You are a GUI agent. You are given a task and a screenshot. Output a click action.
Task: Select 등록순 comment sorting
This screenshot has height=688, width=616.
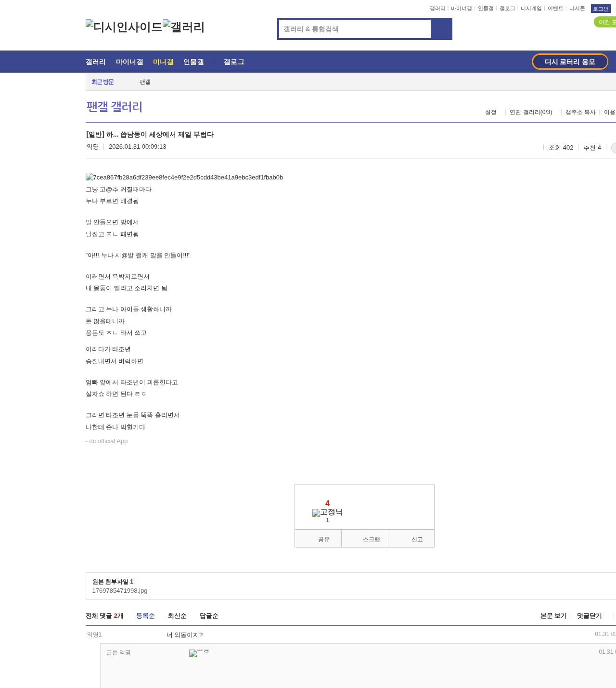pos(145,616)
